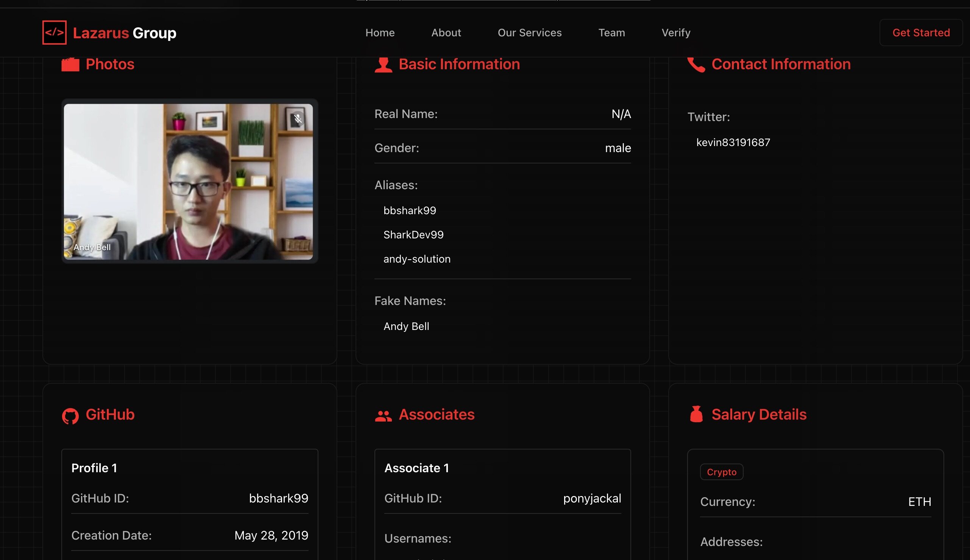Open the Verify page
This screenshot has width=970, height=560.
(676, 33)
